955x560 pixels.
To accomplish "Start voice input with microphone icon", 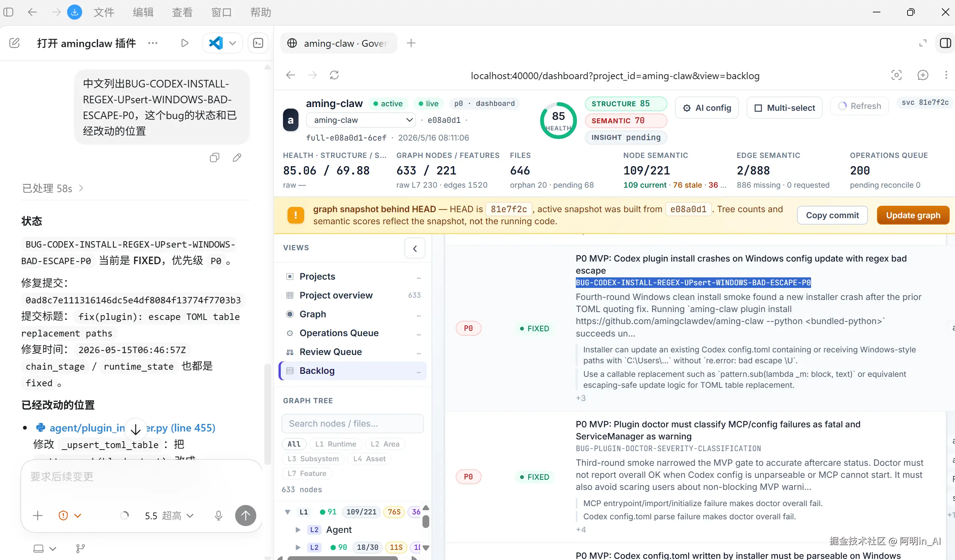I will tap(218, 515).
